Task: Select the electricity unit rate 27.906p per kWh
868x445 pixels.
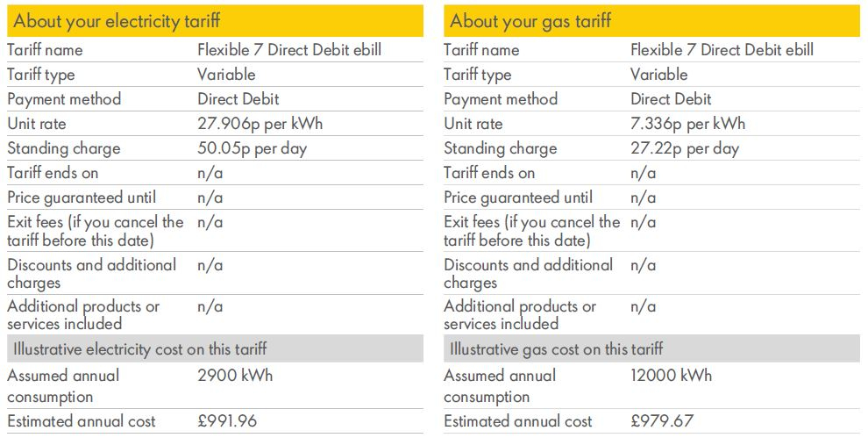Action: pos(260,124)
